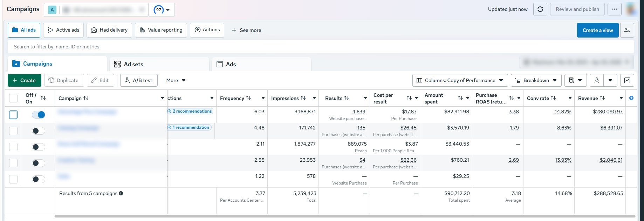Open the Campaign column header dropdown arrow
Viewport: 644px width, 221px height.
[162, 98]
